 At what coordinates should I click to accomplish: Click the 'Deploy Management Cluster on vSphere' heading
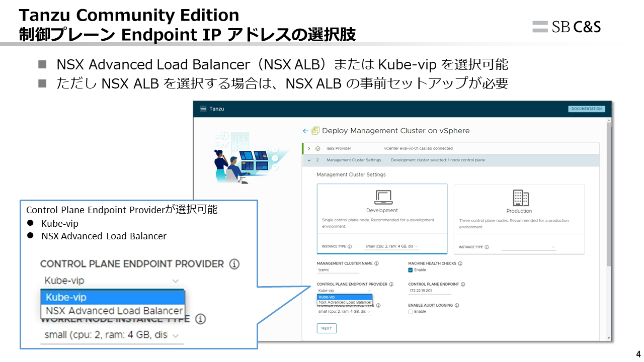tap(396, 131)
